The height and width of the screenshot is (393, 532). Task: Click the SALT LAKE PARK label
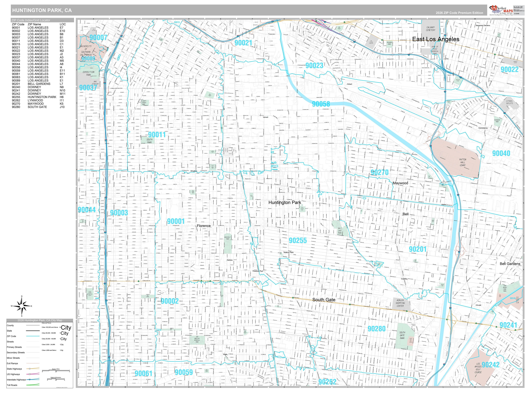tap(340, 231)
